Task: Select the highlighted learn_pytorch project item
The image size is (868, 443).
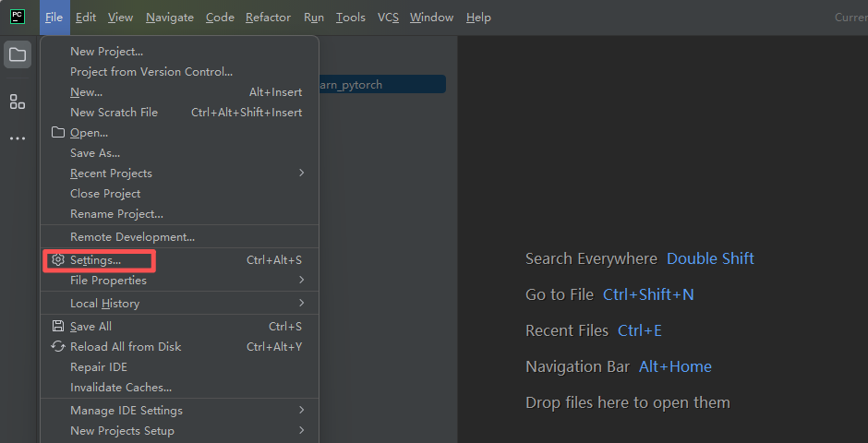Action: [380, 84]
